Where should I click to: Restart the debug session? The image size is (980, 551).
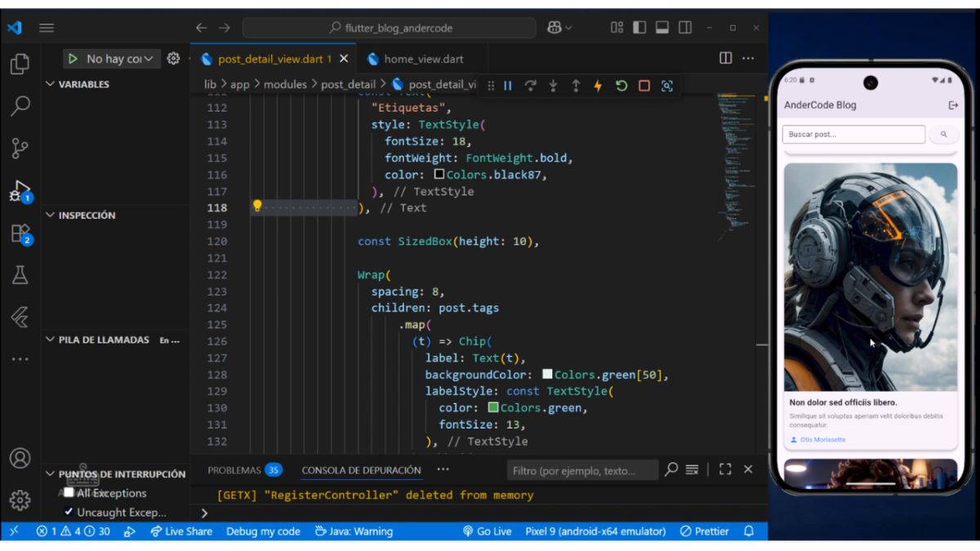coord(621,86)
